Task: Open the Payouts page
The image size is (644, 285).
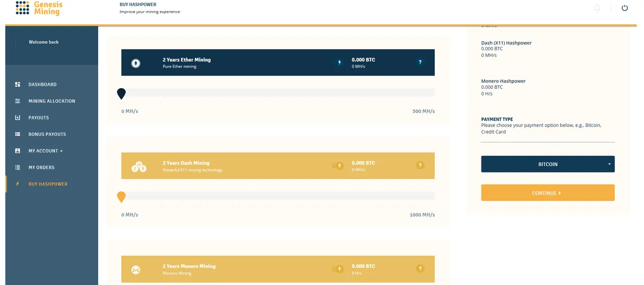Action: tap(39, 118)
